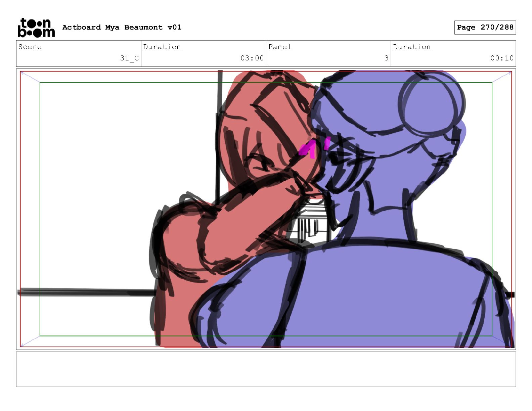
Task: Click the "Page 270/288" page indicator
Action: click(485, 28)
